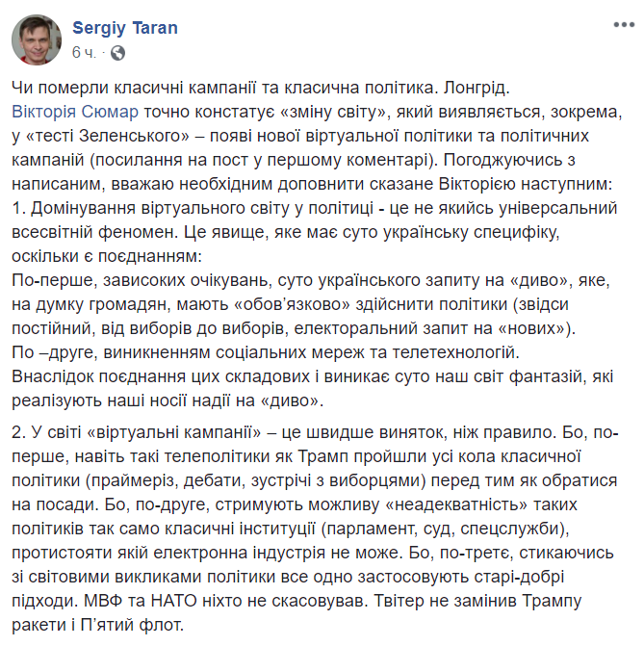This screenshot has width=644, height=646.
Task: Click the line 'По –друге, виникненням соціальних мереж'
Action: coord(266,352)
